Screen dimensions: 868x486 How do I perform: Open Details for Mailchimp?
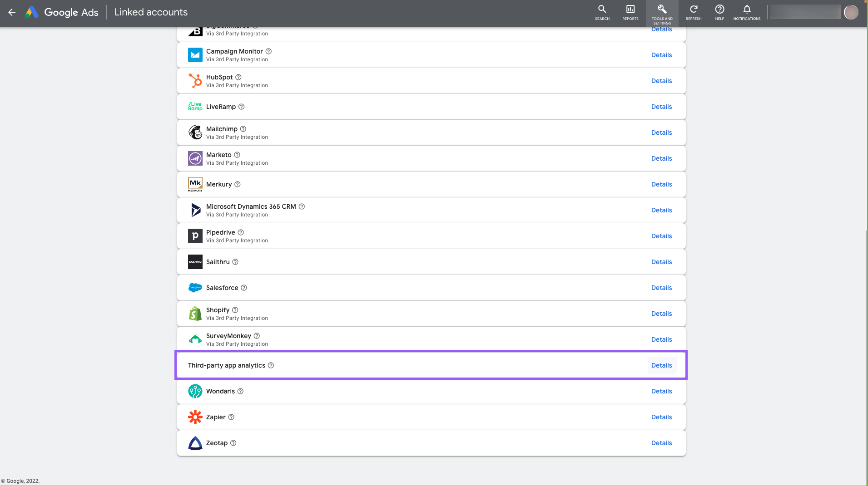pos(661,133)
